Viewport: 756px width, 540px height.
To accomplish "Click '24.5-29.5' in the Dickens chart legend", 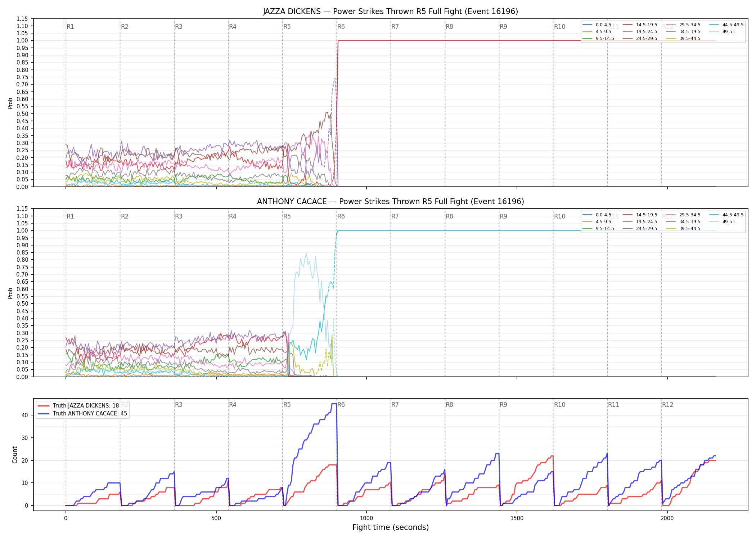I will [647, 39].
